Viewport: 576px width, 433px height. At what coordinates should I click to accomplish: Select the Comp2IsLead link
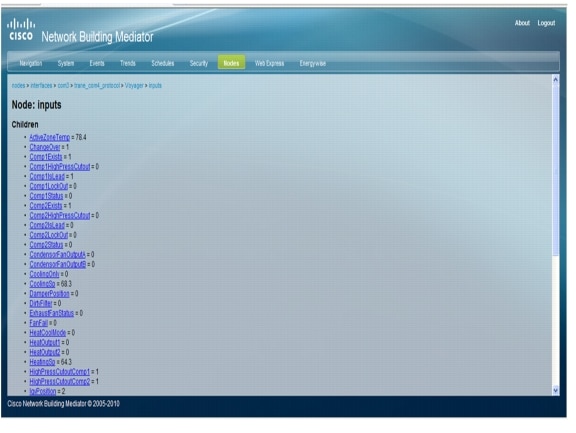pos(47,225)
